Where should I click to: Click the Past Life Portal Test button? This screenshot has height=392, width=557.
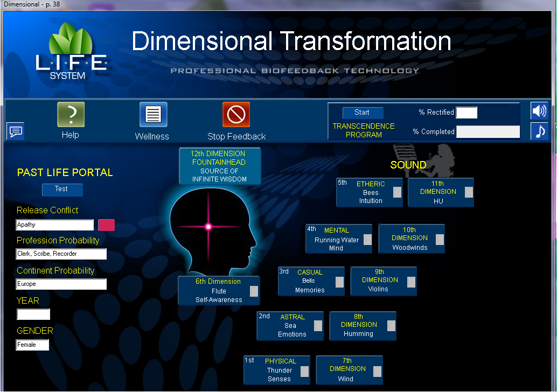[x=62, y=190]
